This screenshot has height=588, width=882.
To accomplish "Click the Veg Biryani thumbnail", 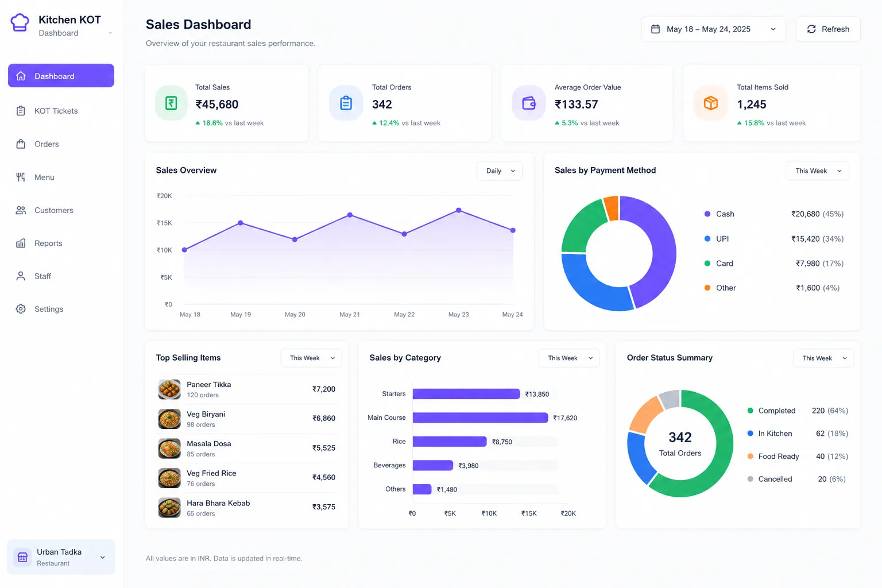I will pos(169,419).
